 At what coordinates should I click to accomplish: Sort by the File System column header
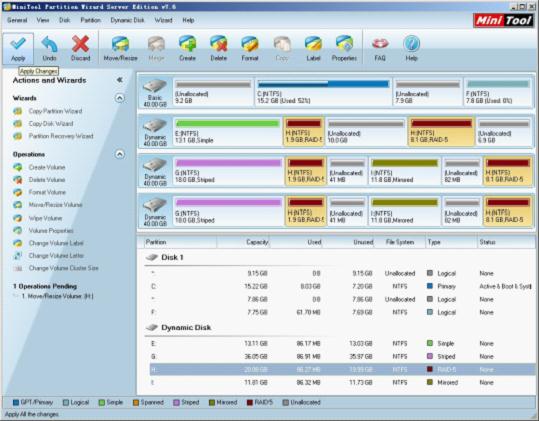click(400, 242)
